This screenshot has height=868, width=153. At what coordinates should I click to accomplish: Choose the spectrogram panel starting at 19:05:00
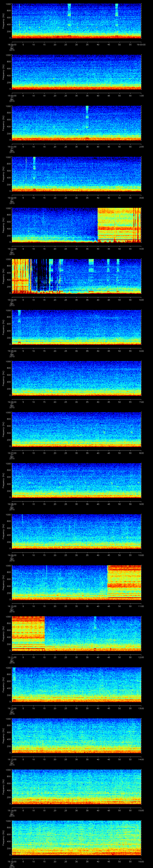point(76,327)
